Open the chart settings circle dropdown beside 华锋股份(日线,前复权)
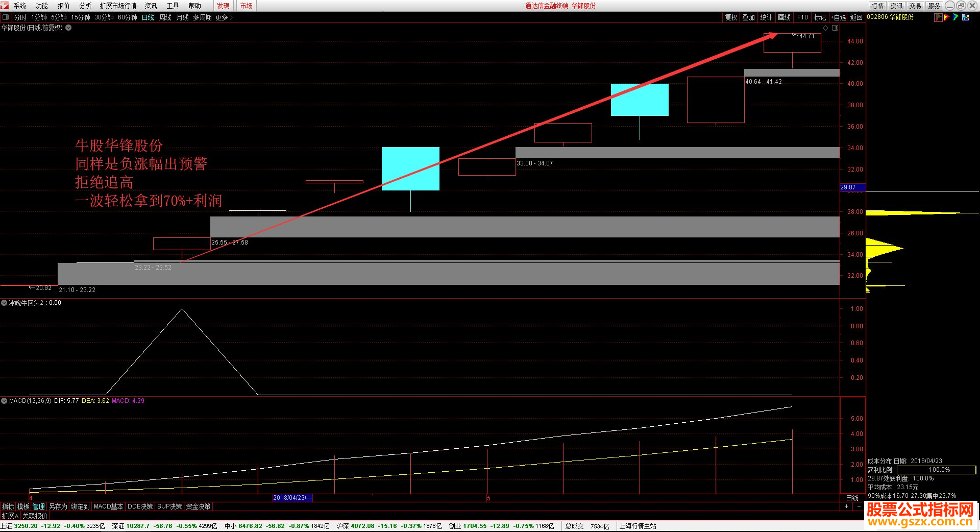Viewport: 980px width, 532px height. click(68, 28)
